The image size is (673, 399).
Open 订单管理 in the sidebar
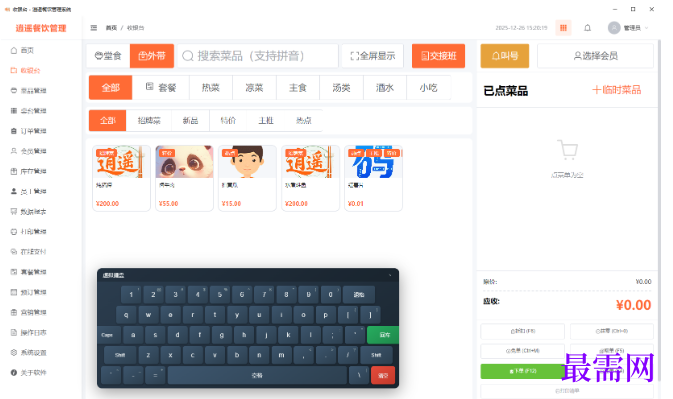pos(28,131)
